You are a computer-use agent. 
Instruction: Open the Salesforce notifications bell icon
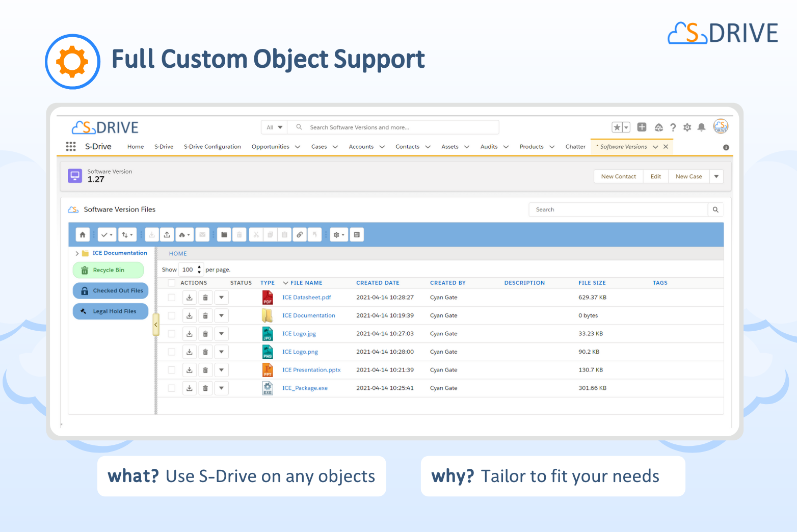click(x=701, y=127)
